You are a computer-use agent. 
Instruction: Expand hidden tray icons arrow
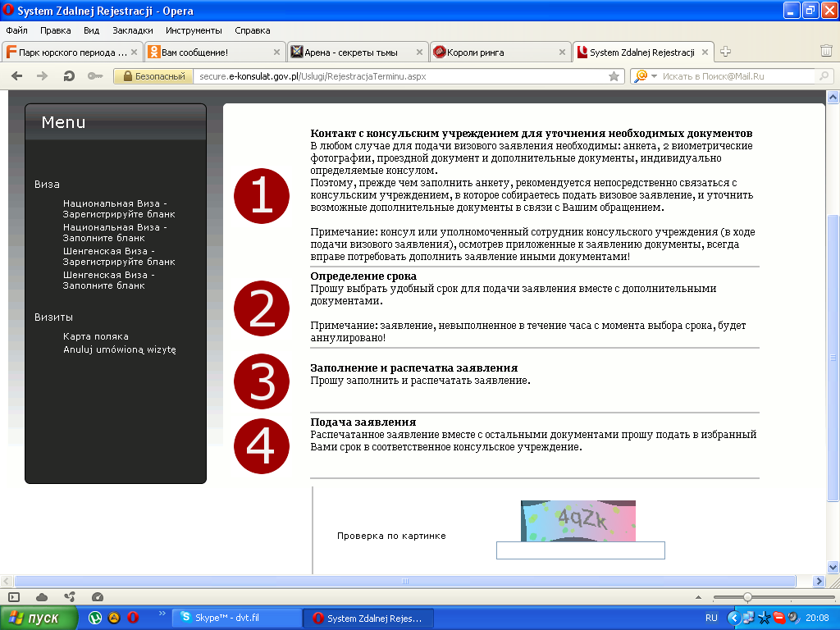(734, 619)
